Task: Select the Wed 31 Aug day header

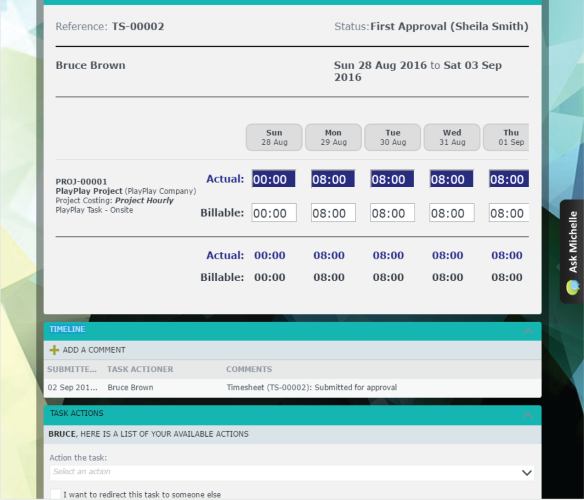Action: coord(452,137)
